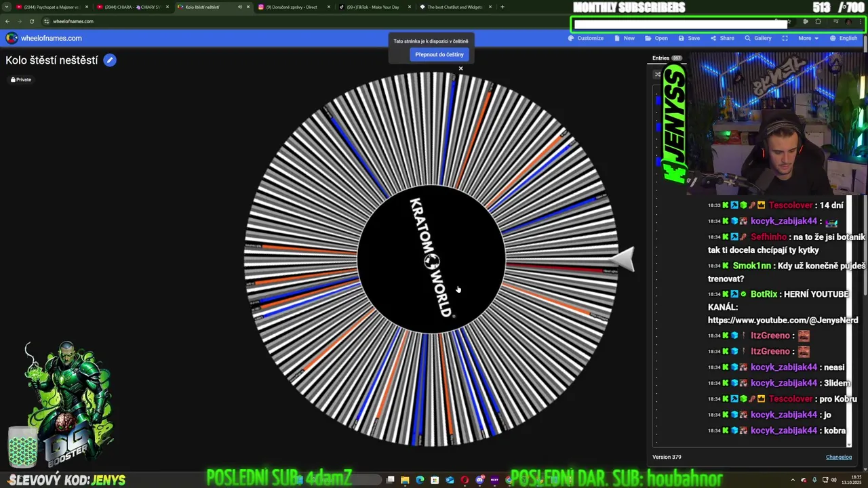Open Outlook from the taskbar

pos(450,480)
